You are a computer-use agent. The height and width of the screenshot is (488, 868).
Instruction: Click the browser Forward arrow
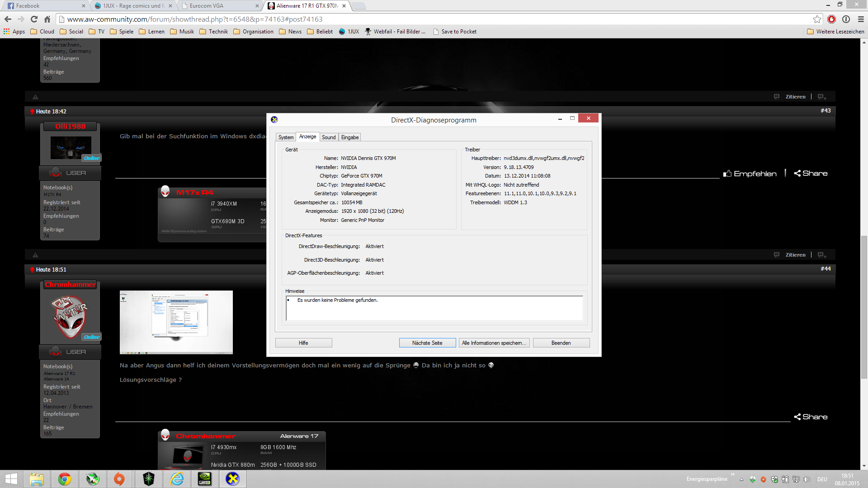pyautogui.click(x=21, y=19)
